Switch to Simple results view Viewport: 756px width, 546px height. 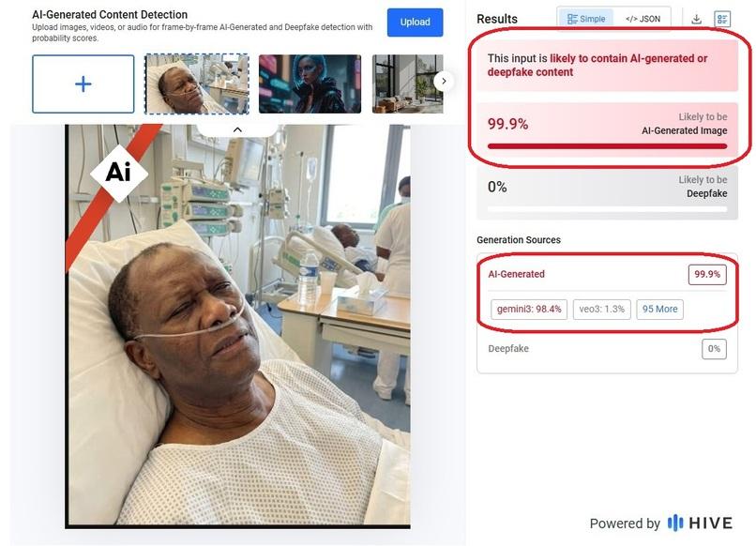586,19
